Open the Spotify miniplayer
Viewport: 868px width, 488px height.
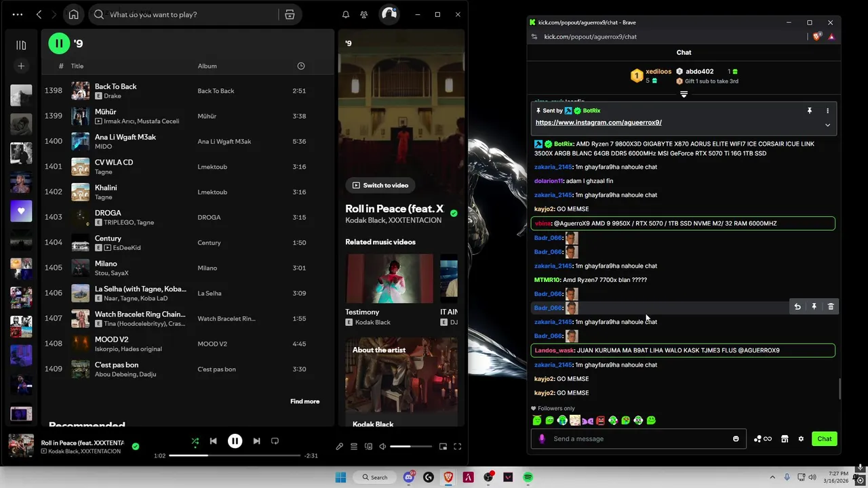coord(443,447)
